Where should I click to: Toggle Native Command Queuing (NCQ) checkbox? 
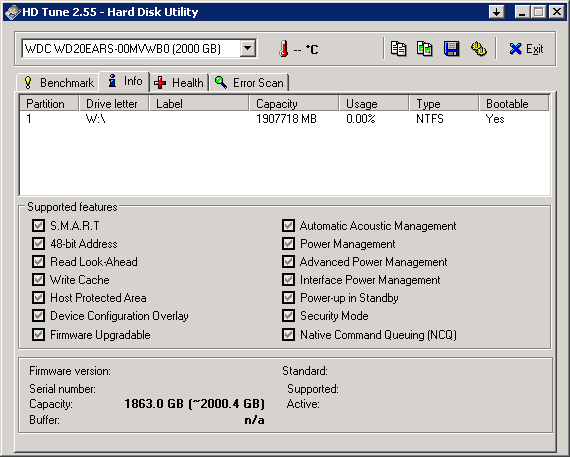288,334
